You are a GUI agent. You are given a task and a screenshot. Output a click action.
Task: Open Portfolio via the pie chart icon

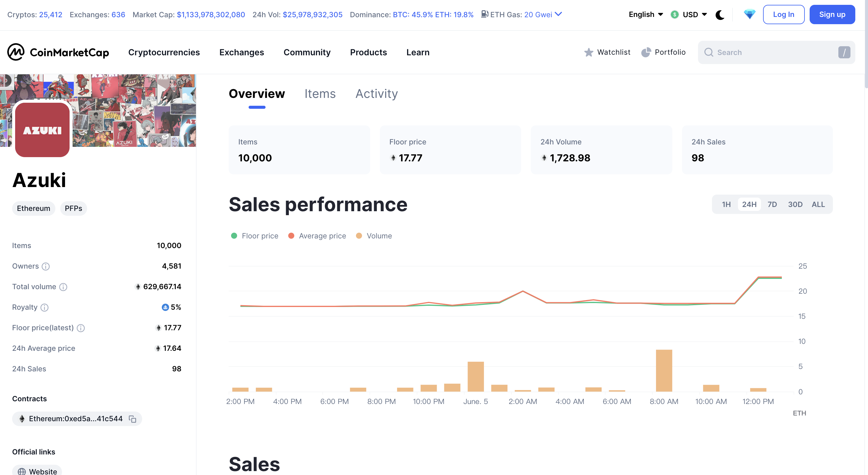[646, 52]
